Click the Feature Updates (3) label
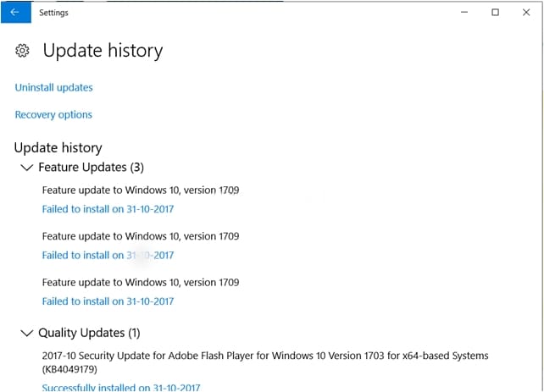The height and width of the screenshot is (392, 544). point(91,168)
